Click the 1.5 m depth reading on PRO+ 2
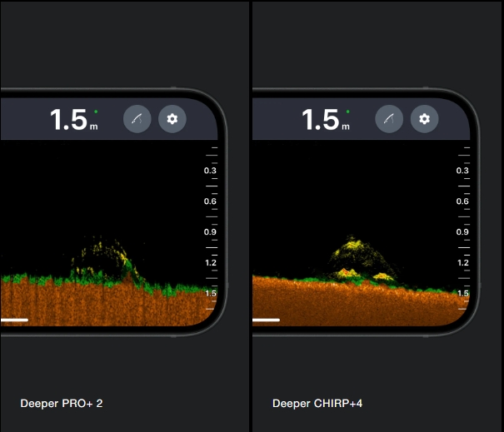Viewport: 504px width, 432px height. point(74,120)
